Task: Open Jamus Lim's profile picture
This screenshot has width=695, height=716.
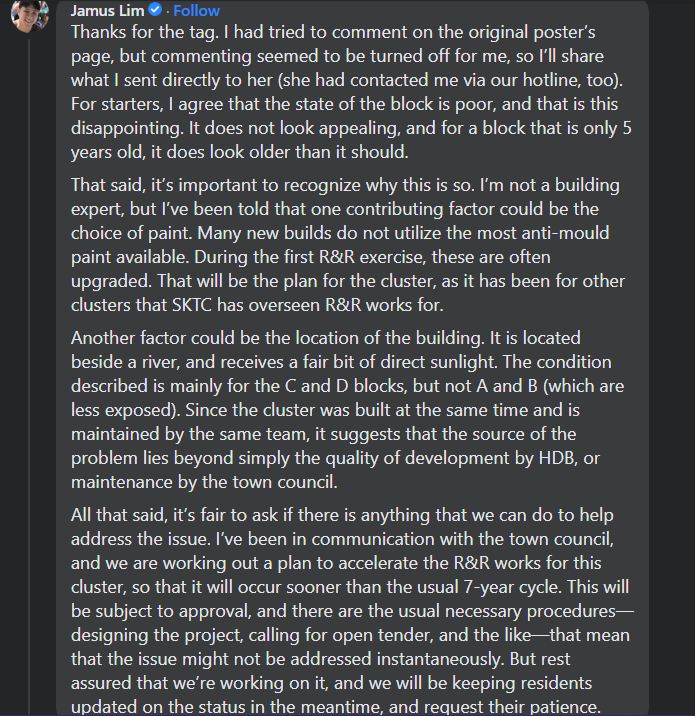Action: (30, 16)
